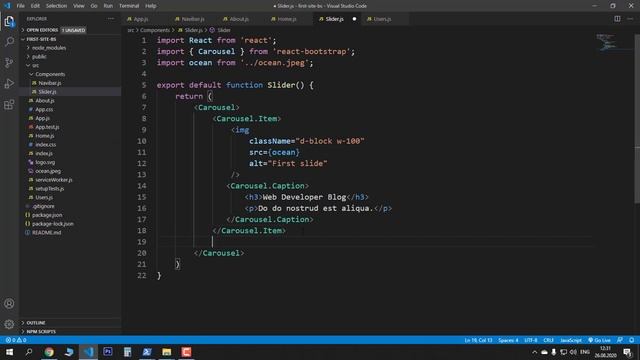Screen dimensions: 640x360
Task: Open the Explorer view in activity bar
Action: click(9, 21)
